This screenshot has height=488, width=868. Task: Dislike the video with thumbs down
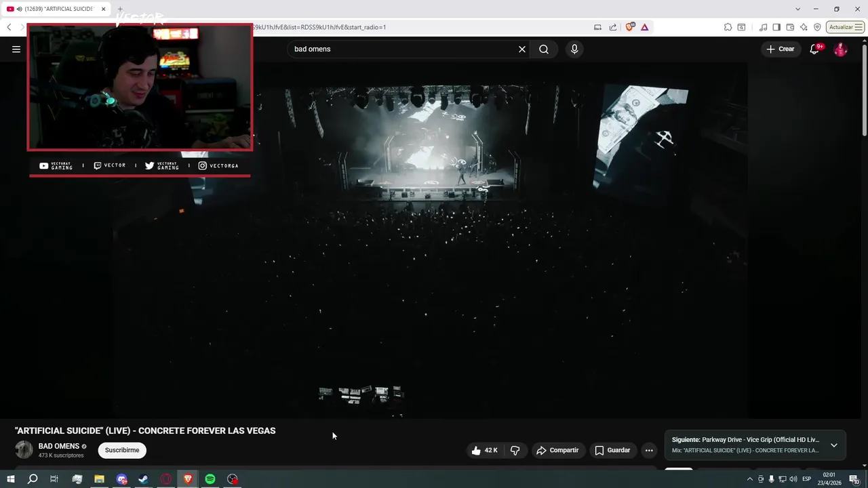515,450
